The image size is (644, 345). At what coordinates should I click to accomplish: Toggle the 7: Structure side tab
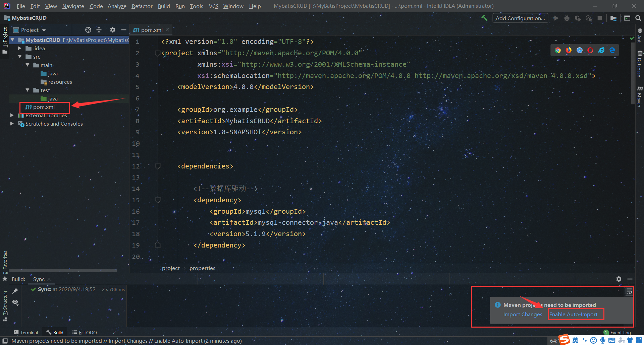5,305
